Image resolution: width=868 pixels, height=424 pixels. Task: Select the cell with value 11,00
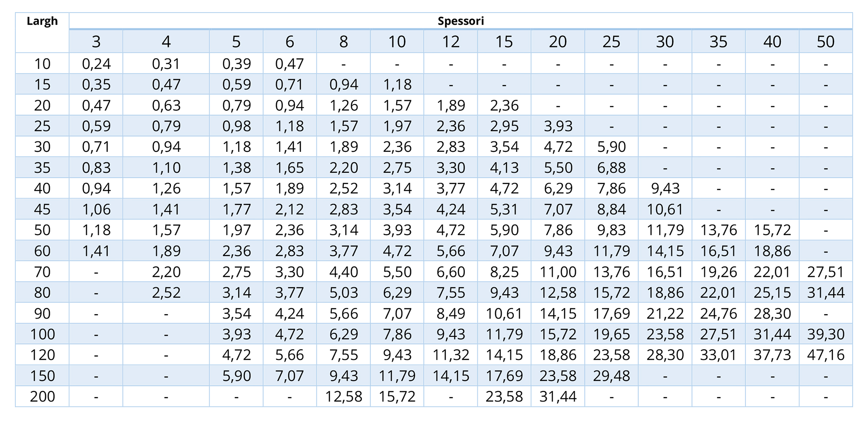[558, 272]
